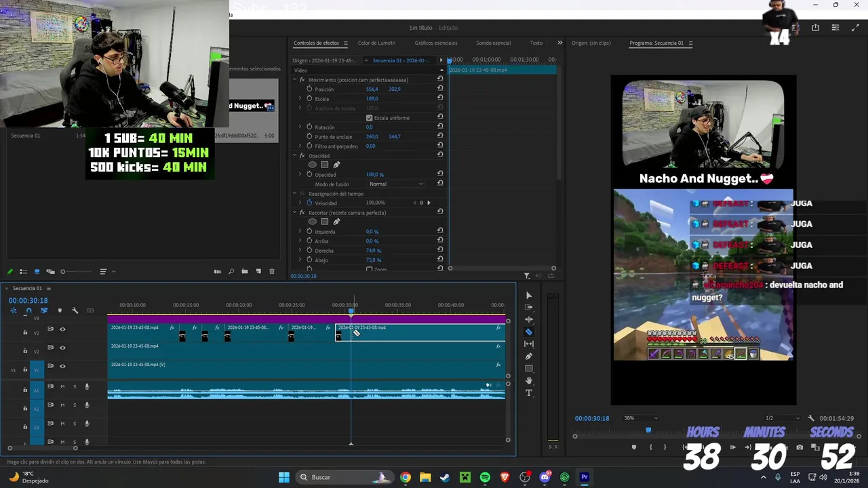Toggle Snap magnet in the timeline

28,310
